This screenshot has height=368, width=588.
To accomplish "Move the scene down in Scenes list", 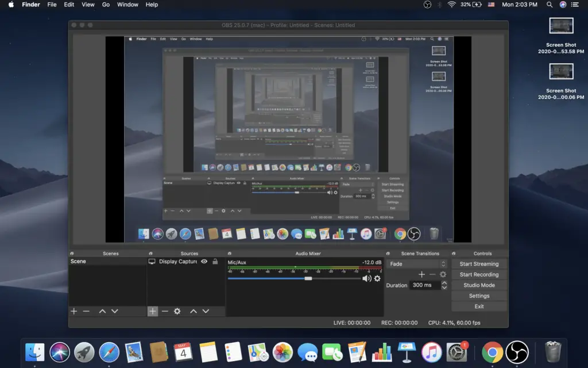I will click(115, 311).
